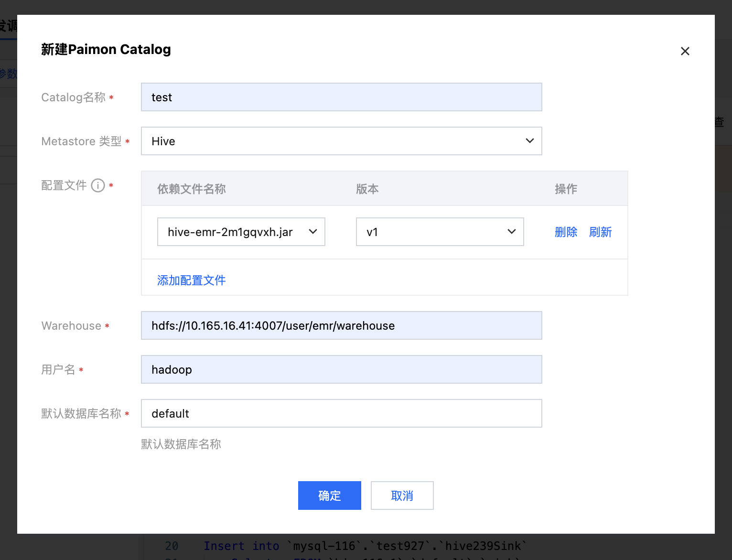This screenshot has height=560, width=732.
Task: Click the 添加配置文件 link
Action: (191, 280)
